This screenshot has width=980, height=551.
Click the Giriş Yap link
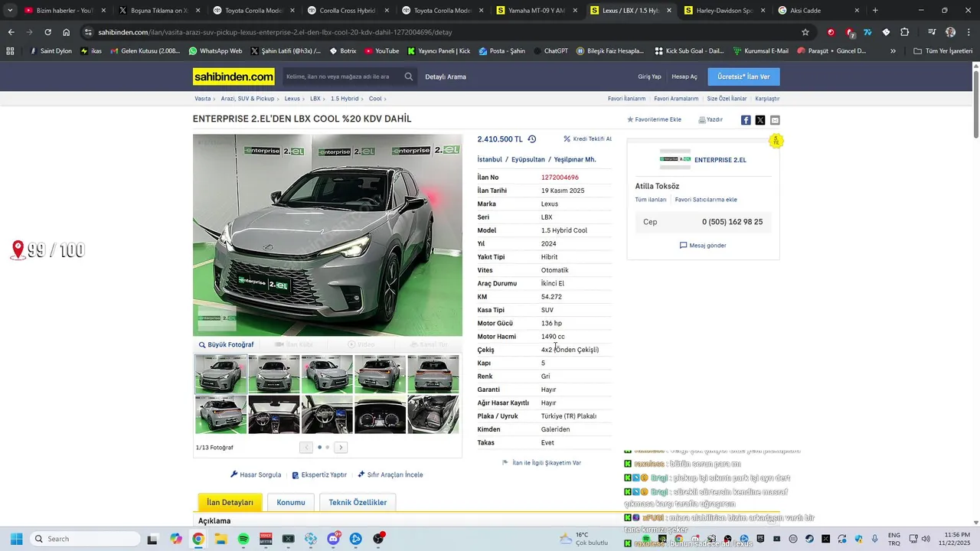(x=649, y=77)
